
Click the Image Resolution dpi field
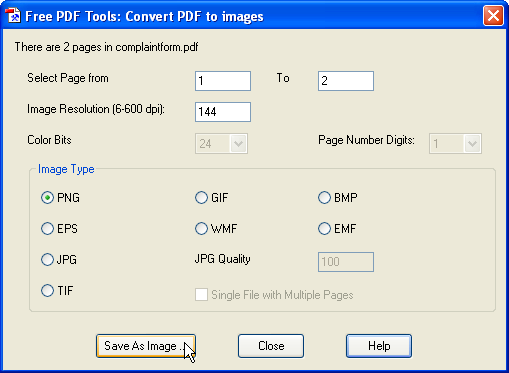[x=223, y=112]
